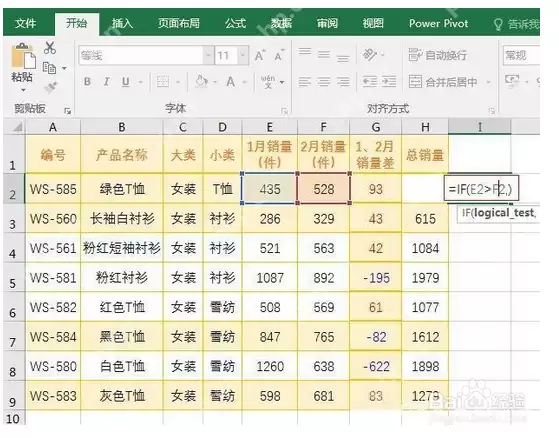Click the text Orientation icon
This screenshot has width=559, height=438.
[370, 55]
